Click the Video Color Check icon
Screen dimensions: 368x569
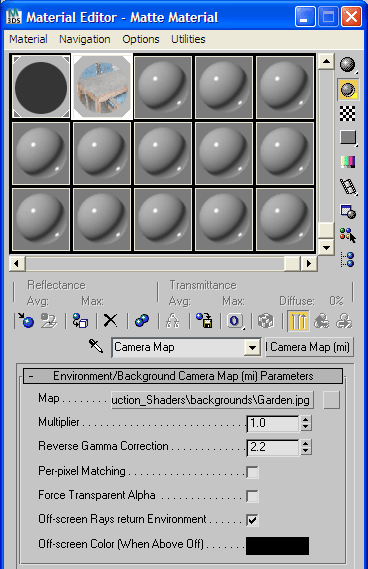[348, 162]
